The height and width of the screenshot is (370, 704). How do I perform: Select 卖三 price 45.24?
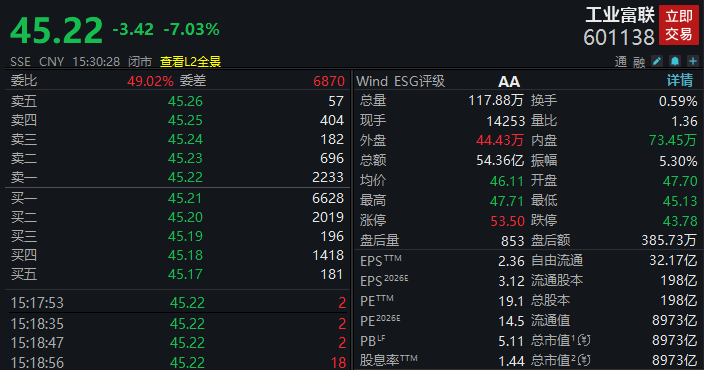click(185, 139)
